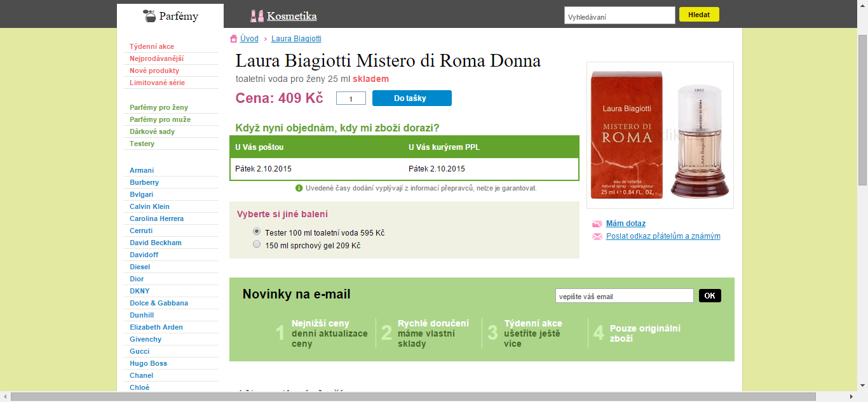The width and height of the screenshot is (868, 402).
Task: Select the Tester 100 ml toaletní voda option
Action: (257, 232)
